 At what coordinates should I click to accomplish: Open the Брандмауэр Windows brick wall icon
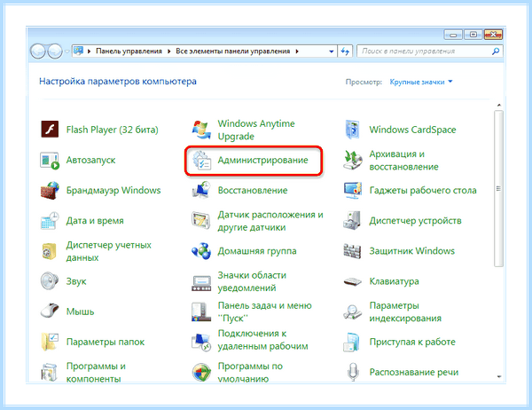[50, 190]
